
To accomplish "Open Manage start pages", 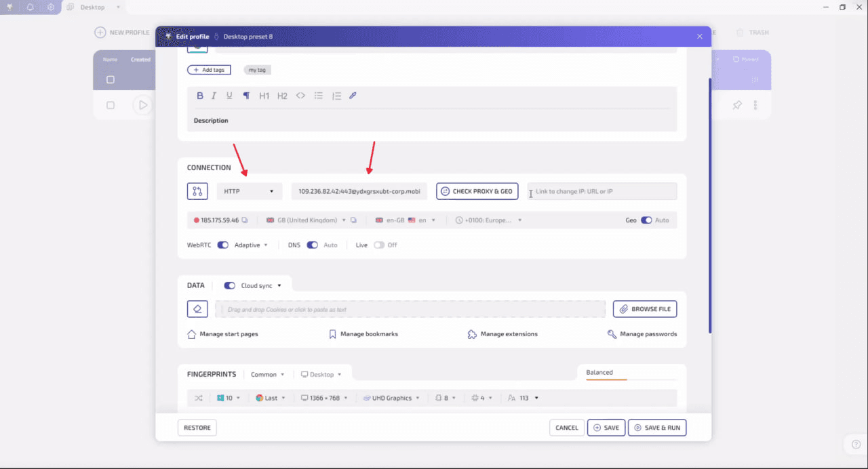I will [222, 334].
